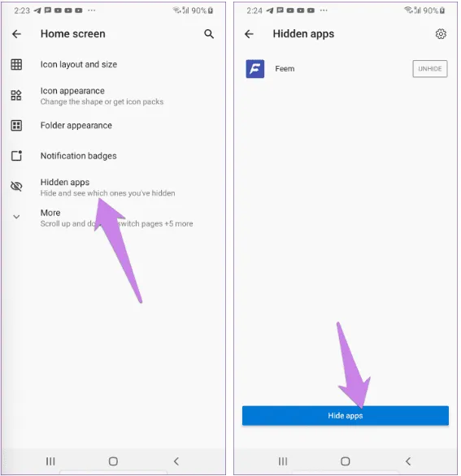This screenshot has width=461, height=476.
Task: Unhide the Feem app
Action: [x=430, y=68]
